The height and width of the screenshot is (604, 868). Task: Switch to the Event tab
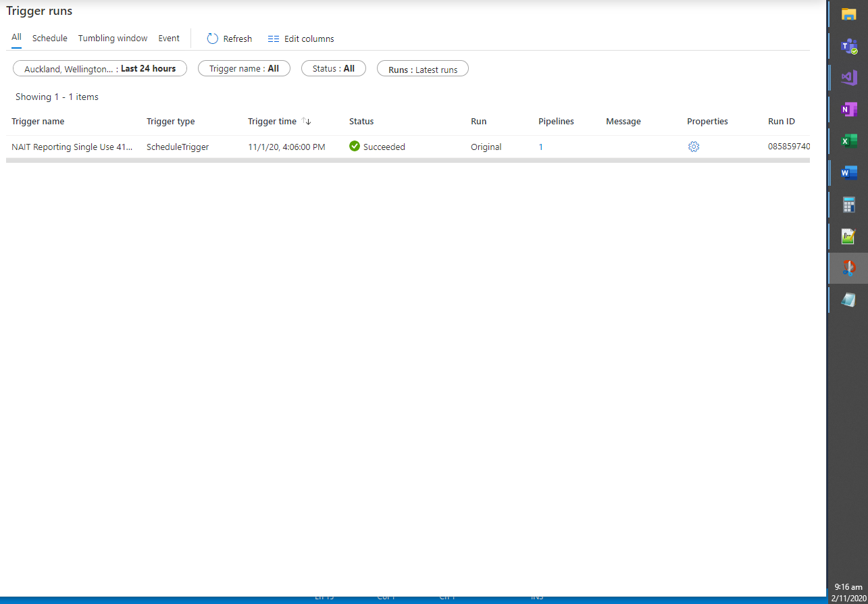pos(169,39)
